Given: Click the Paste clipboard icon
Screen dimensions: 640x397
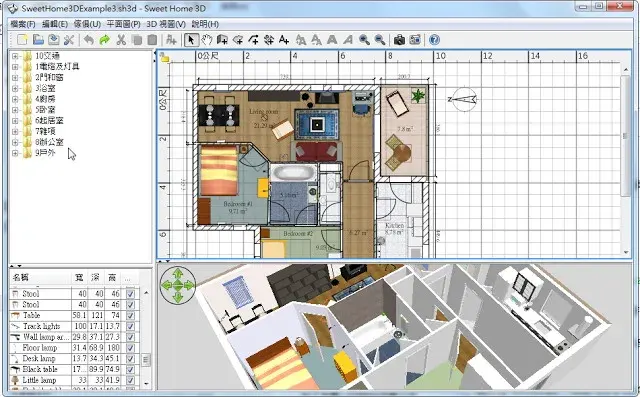Looking at the screenshot, I should coord(152,40).
